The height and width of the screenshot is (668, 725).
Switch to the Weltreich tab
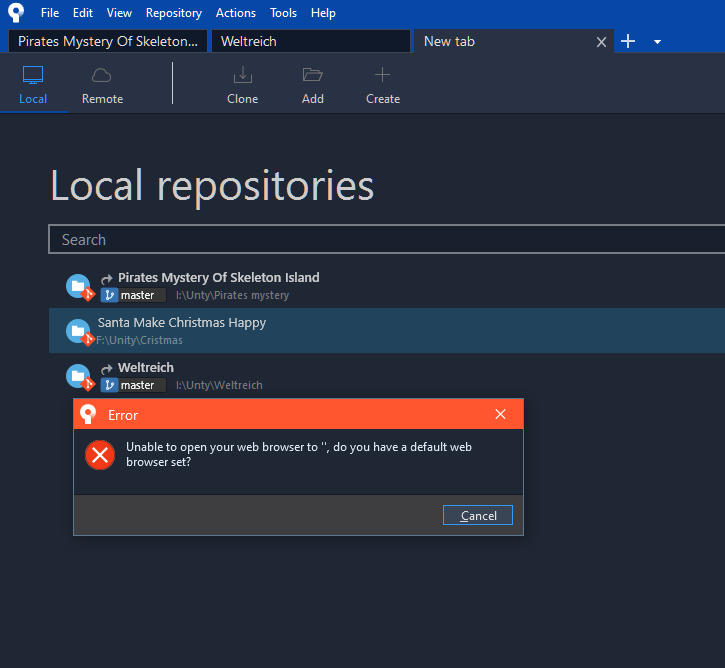click(311, 41)
